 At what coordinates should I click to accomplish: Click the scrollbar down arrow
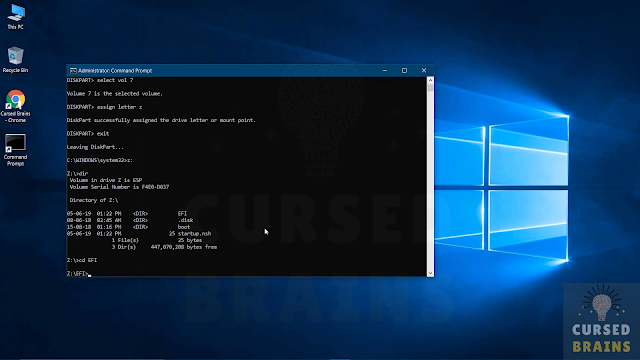[x=430, y=273]
